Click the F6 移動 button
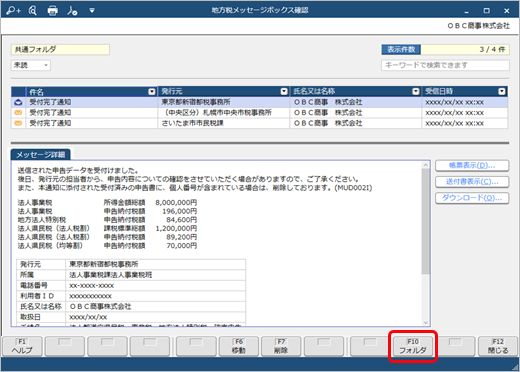The width and height of the screenshot is (520, 372). [239, 346]
